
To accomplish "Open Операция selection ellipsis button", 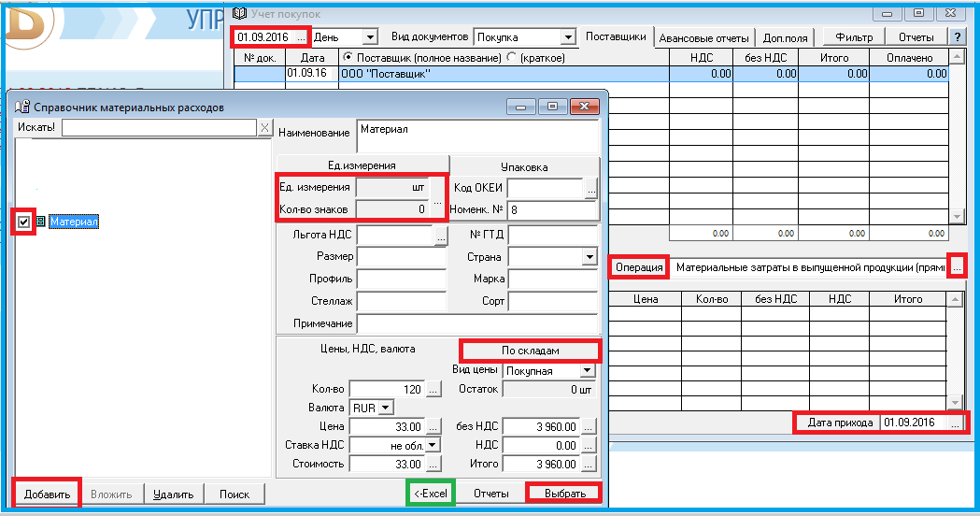I will point(957,267).
